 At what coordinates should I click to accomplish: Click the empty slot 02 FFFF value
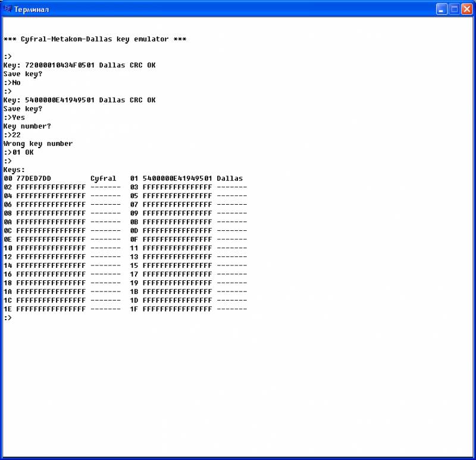pyautogui.click(x=51, y=187)
